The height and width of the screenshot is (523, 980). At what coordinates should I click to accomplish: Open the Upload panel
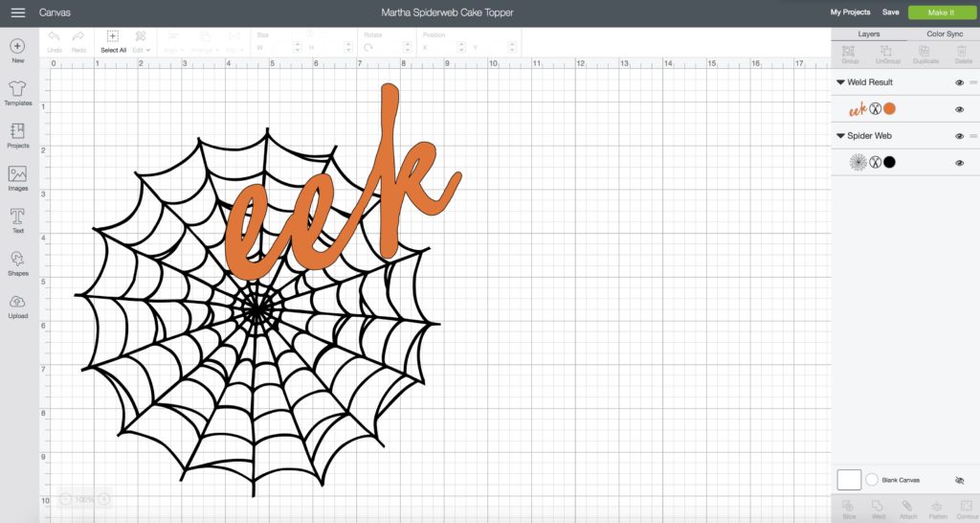click(x=17, y=307)
